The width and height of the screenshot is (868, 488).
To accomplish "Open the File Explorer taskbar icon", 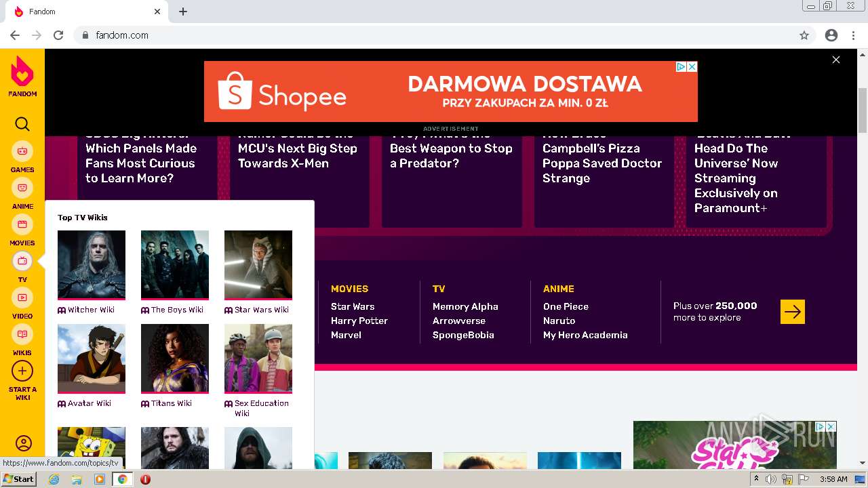I will coord(77,479).
